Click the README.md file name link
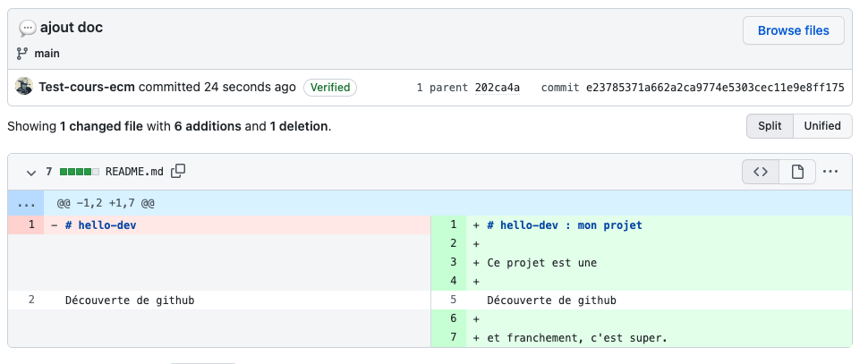Screen dimensions: 868x364 click(134, 171)
